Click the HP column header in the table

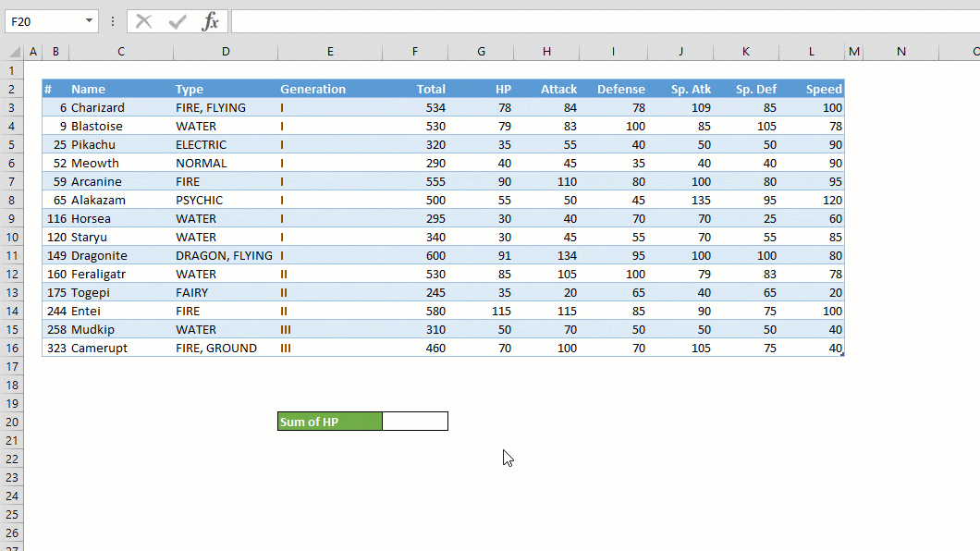pos(503,89)
